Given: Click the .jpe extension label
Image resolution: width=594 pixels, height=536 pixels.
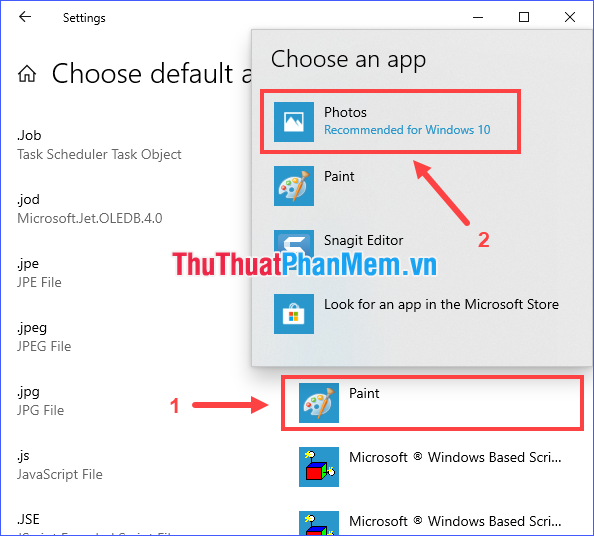Looking at the screenshot, I should (x=28, y=264).
